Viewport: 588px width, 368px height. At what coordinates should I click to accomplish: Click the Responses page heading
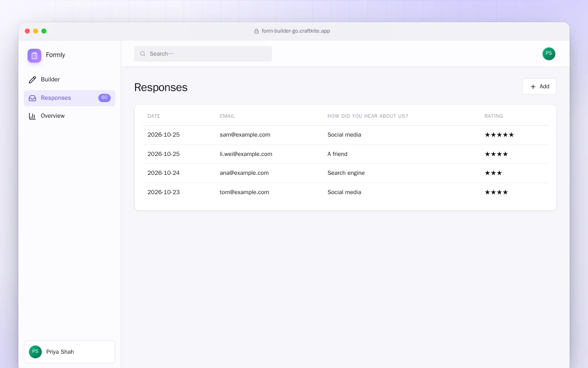click(161, 87)
